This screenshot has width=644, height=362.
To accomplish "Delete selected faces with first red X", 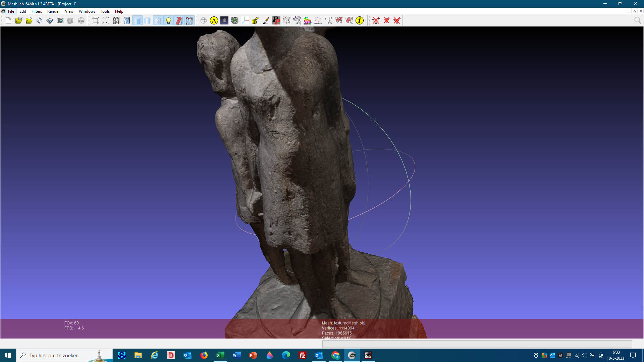I will (x=376, y=21).
